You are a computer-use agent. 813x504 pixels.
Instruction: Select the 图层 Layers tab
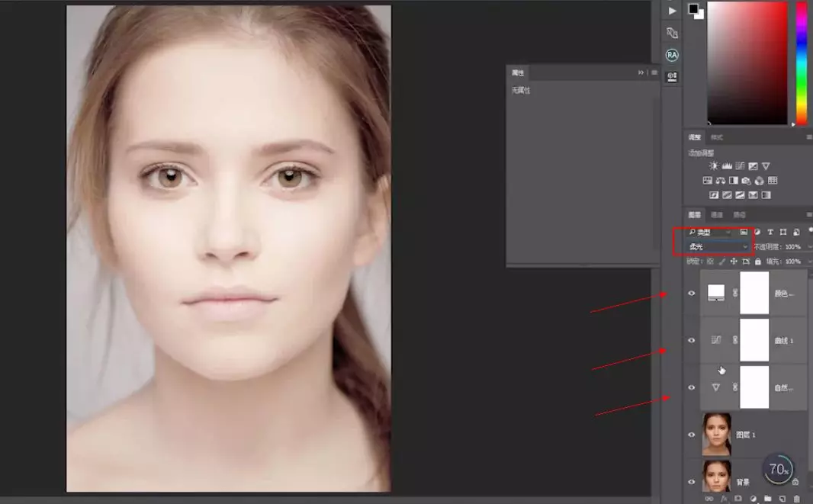tap(694, 214)
